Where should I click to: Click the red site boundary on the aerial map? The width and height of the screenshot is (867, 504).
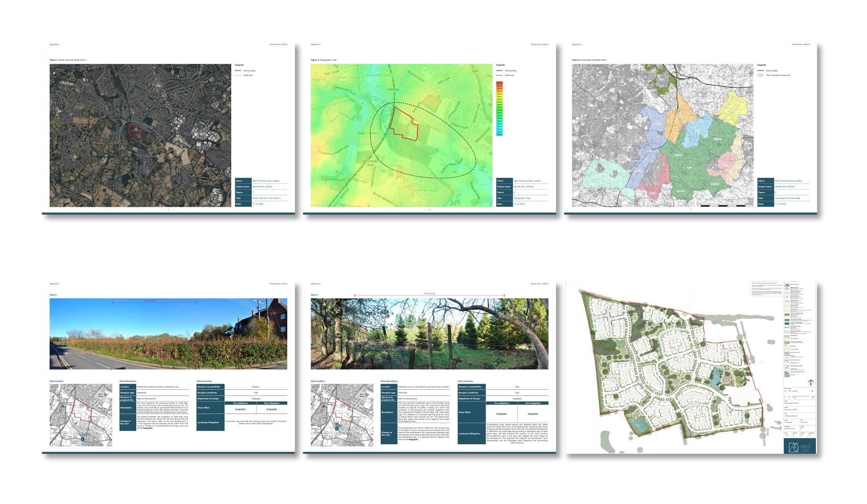(135, 131)
